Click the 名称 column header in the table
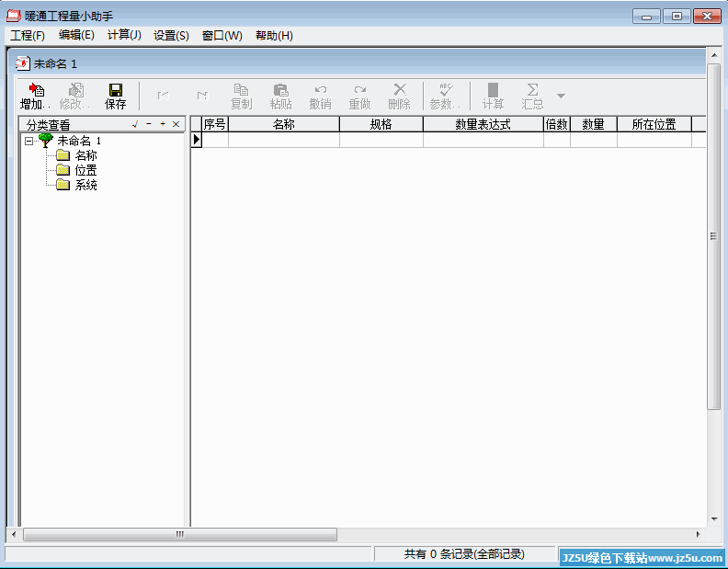728x569 pixels. 284,124
